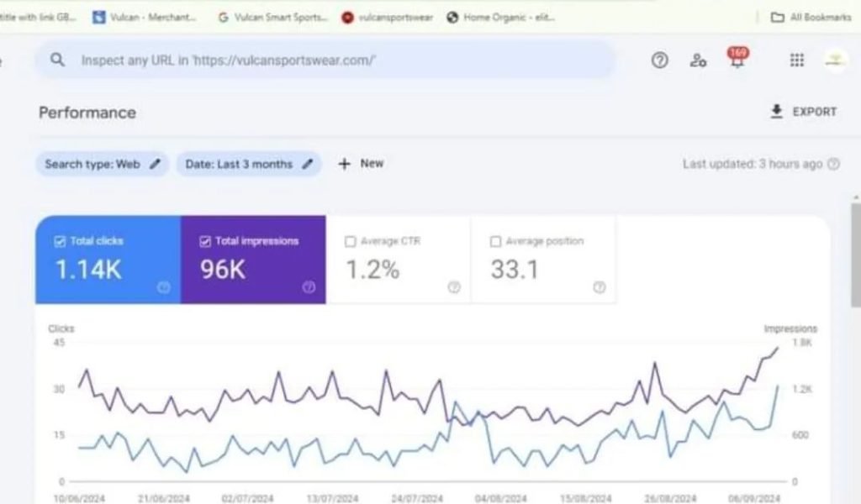Uncheck the Total clicks checkbox
Screen dimensions: 861x504
click(60, 241)
